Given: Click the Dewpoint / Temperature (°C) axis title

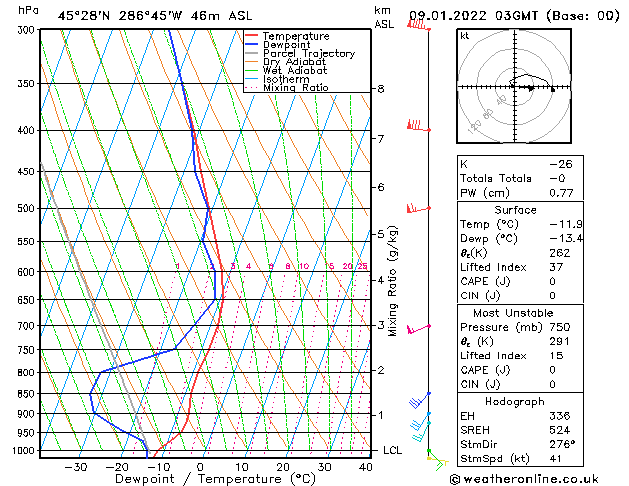Looking at the screenshot, I should pos(215,479).
